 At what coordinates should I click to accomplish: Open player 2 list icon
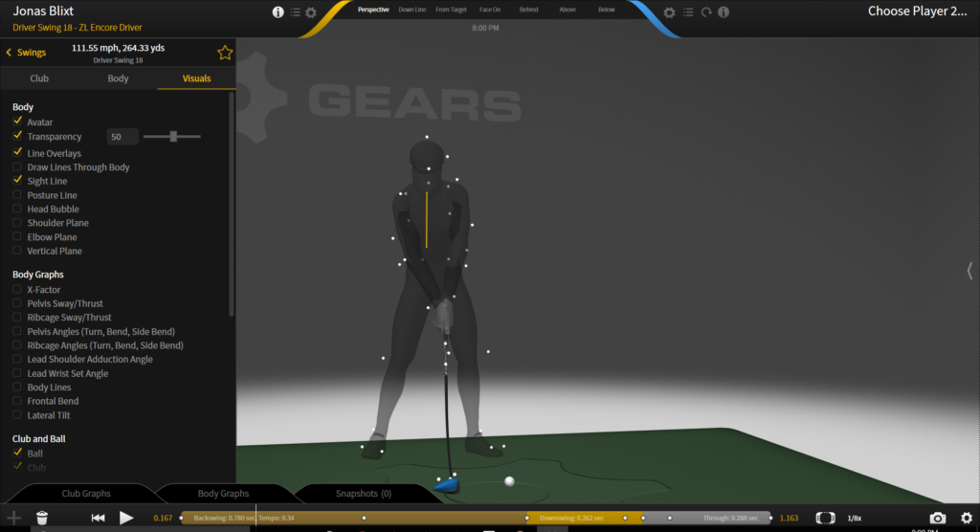(x=687, y=12)
